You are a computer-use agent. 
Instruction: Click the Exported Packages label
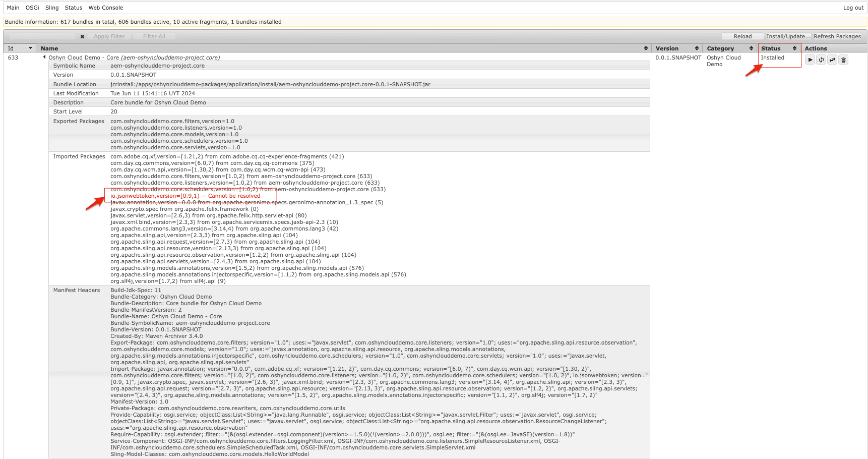[79, 121]
